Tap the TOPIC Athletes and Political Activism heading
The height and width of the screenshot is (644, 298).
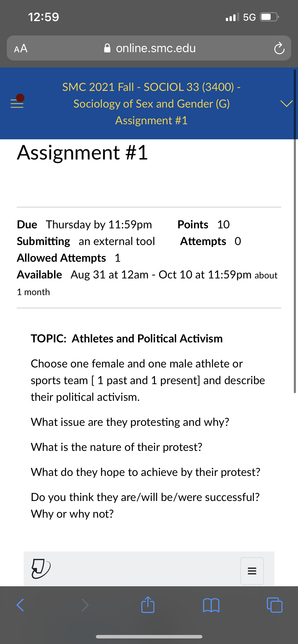coord(127,338)
